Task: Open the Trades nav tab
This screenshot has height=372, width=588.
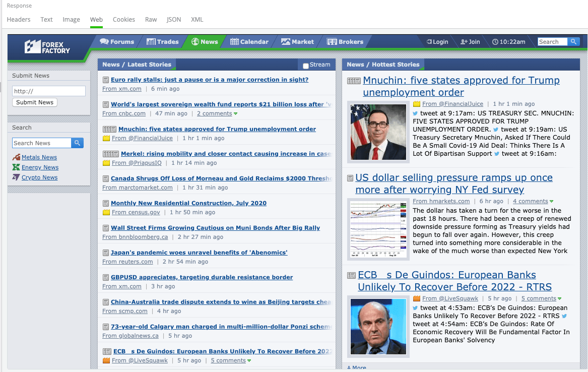Action: 163,42
